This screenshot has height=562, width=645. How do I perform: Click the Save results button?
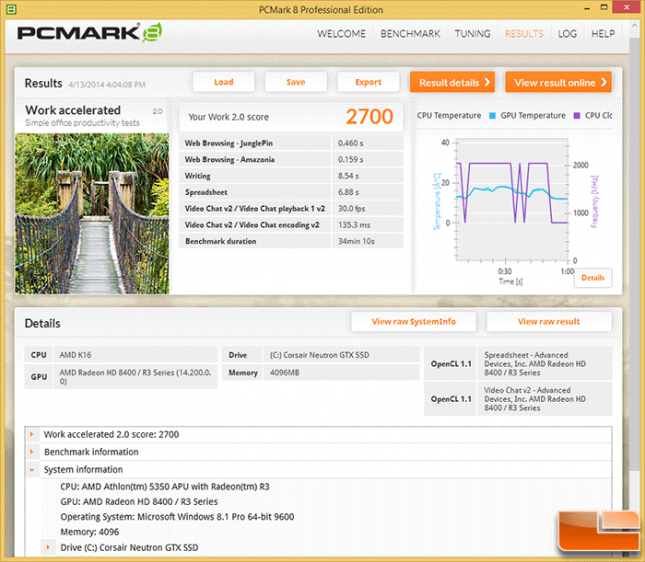(296, 82)
